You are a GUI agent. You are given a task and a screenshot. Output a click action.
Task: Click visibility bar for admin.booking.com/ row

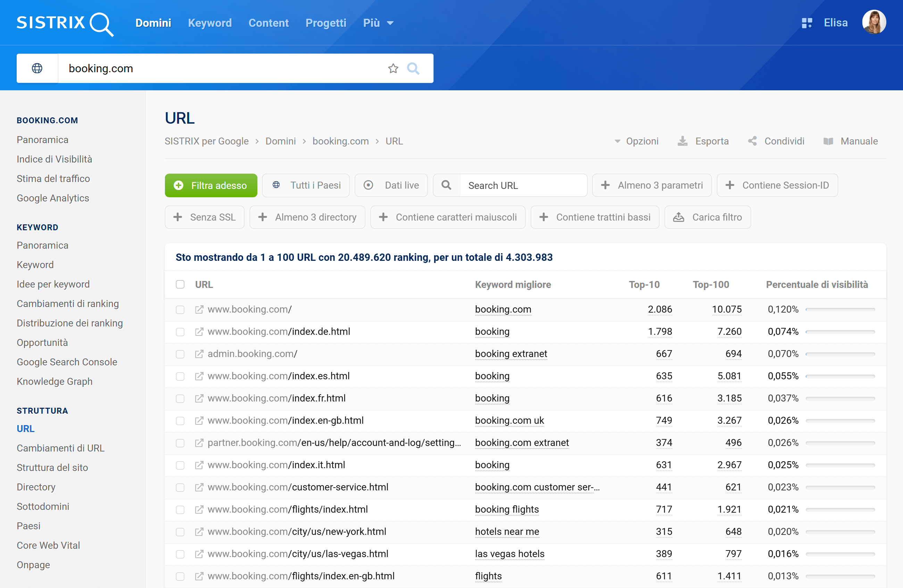tap(840, 354)
